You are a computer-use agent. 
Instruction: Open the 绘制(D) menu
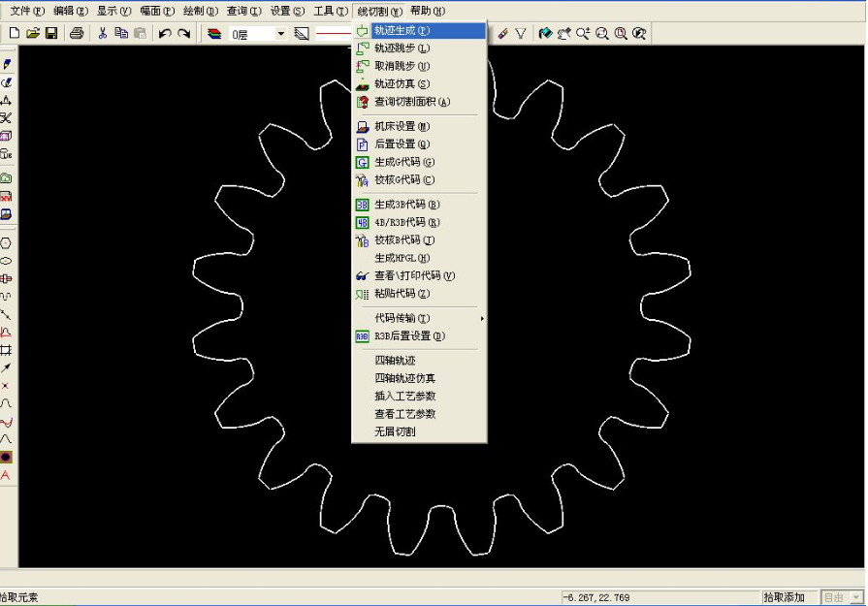click(x=201, y=11)
